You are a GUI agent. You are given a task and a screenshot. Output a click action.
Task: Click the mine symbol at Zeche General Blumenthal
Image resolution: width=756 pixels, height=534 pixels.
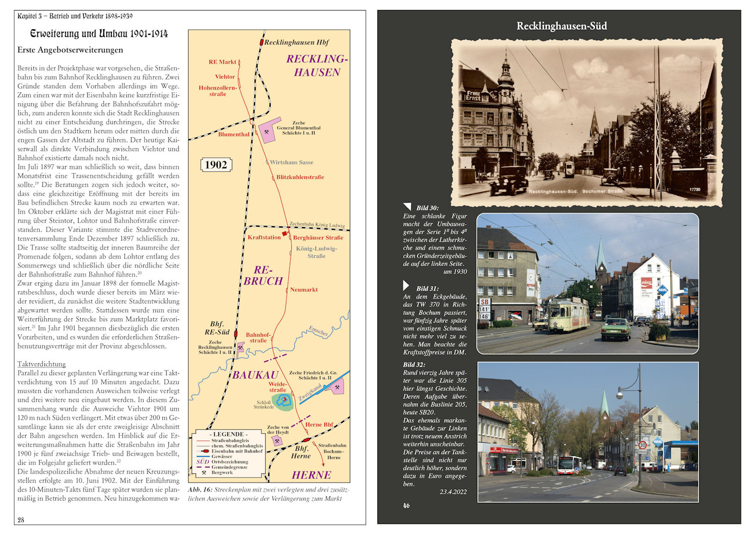266,132
